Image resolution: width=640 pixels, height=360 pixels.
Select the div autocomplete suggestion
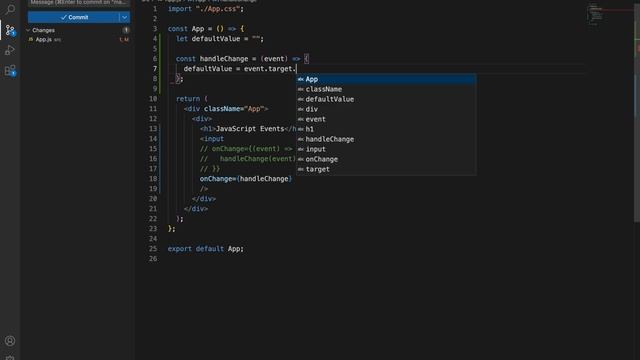coord(386,109)
